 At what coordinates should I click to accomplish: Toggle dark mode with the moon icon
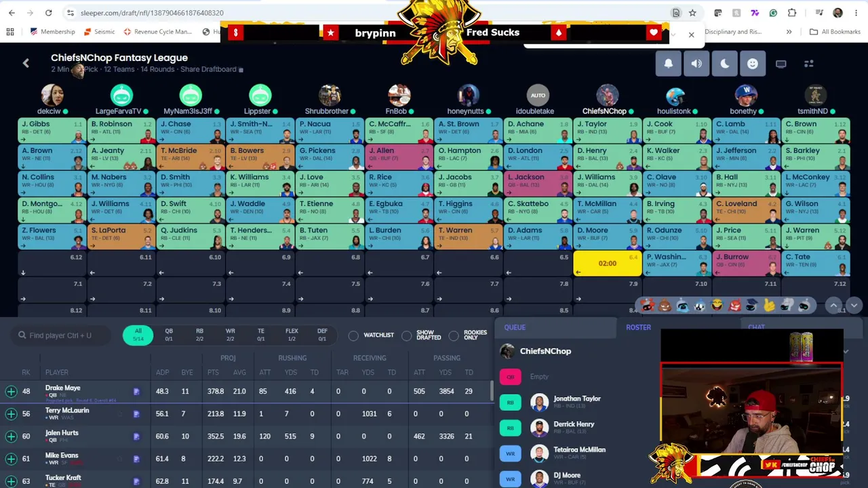point(725,64)
